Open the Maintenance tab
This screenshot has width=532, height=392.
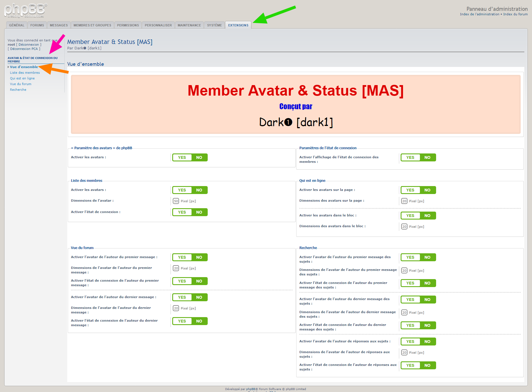(x=189, y=25)
